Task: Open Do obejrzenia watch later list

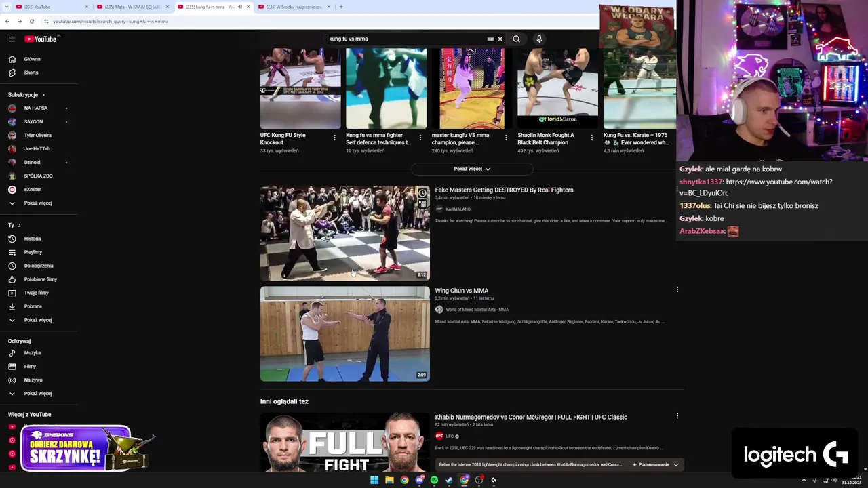Action: click(x=39, y=266)
